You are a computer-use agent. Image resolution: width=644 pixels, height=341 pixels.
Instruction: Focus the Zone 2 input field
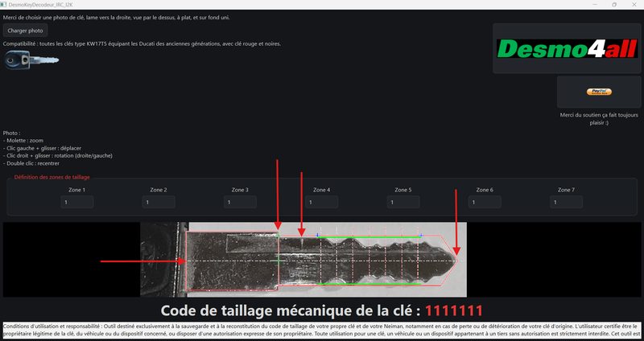click(x=159, y=202)
